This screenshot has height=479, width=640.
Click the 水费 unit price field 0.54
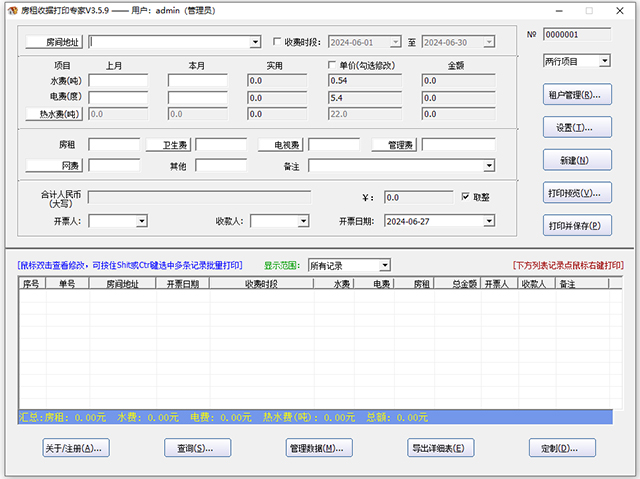[x=365, y=80]
